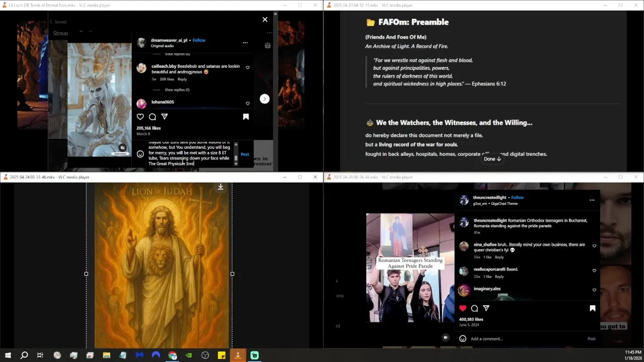Open the more options dots beside dreamweaver_ai_pl
The height and width of the screenshot is (362, 644).
click(245, 43)
